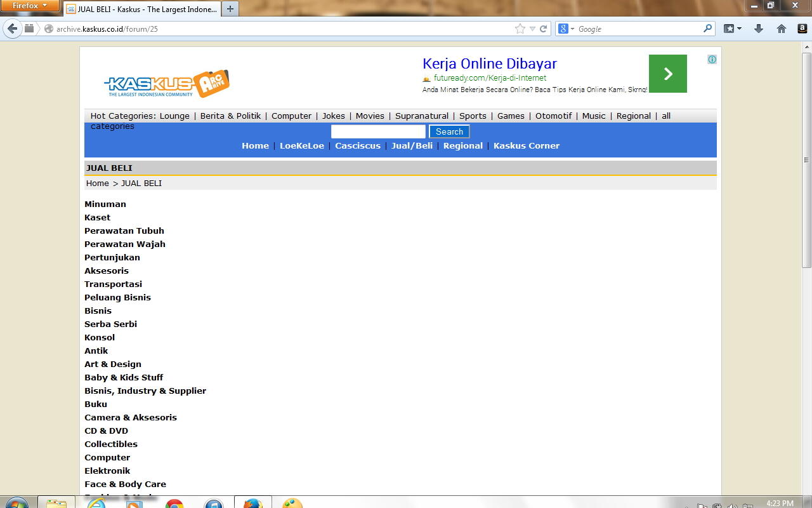
Task: Open the Berita & Politik category
Action: [230, 116]
